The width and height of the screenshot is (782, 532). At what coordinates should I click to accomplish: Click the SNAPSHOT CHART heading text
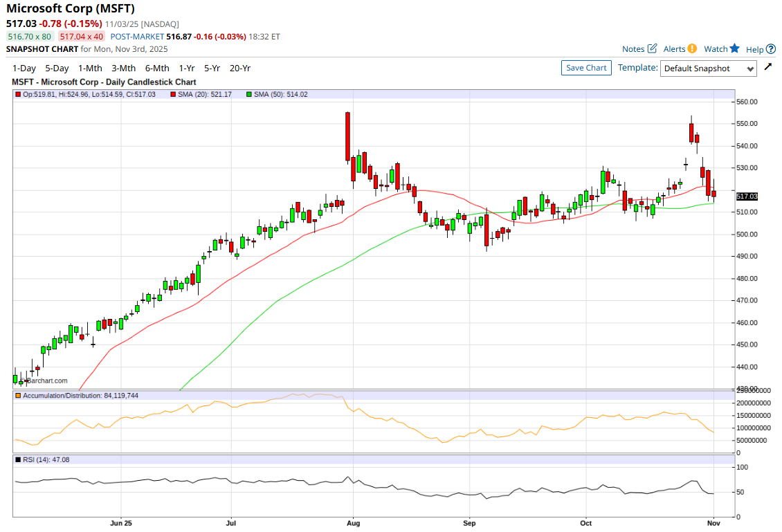coord(42,49)
